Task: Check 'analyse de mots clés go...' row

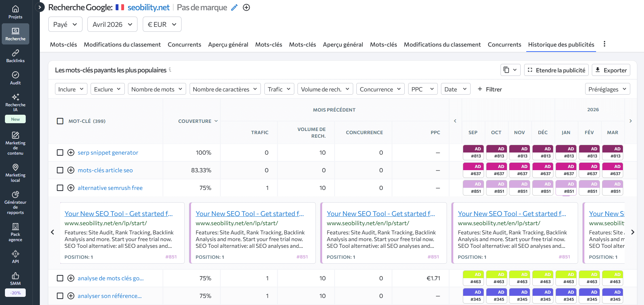Action: [60, 278]
